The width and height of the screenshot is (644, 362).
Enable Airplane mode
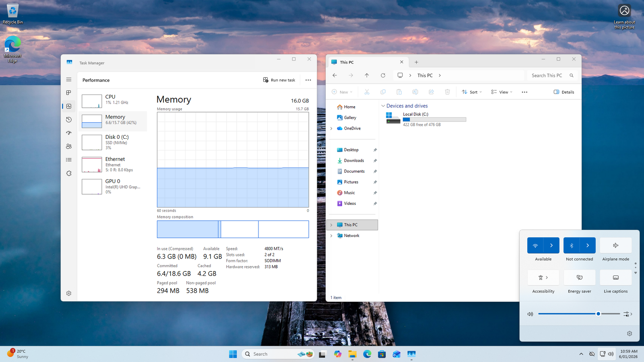pos(615,245)
